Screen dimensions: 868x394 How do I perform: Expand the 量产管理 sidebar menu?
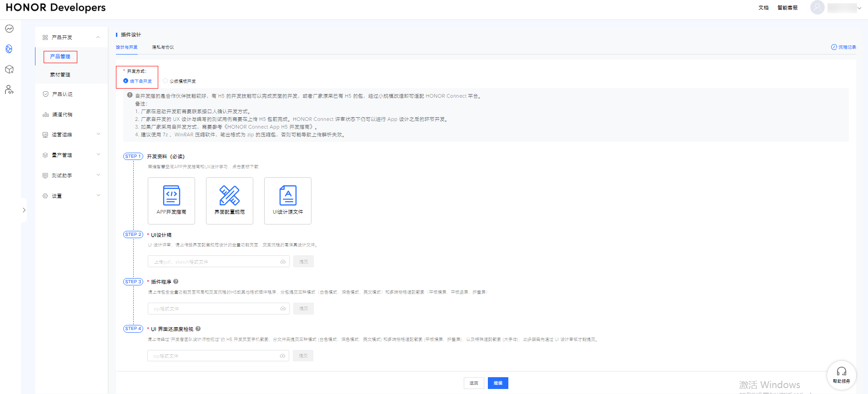tap(98, 155)
